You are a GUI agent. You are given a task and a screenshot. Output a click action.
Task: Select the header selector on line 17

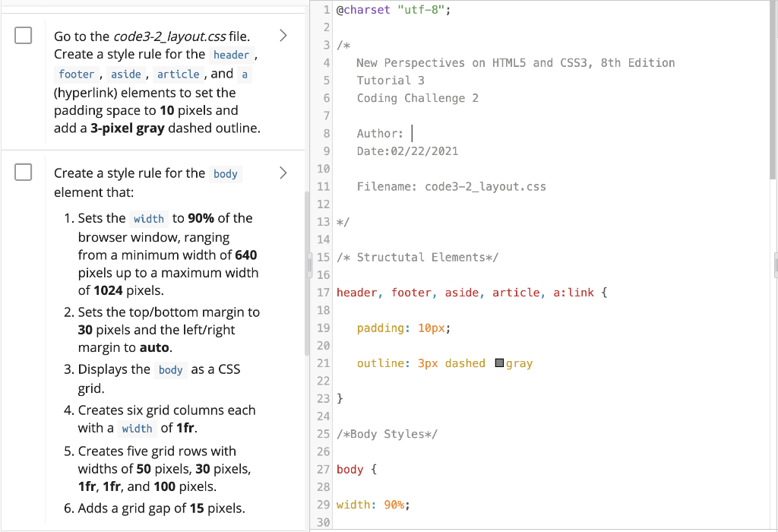(357, 292)
